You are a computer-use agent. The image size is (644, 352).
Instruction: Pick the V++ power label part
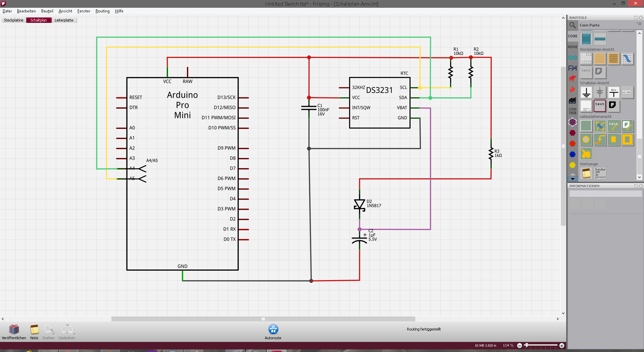tap(614, 92)
